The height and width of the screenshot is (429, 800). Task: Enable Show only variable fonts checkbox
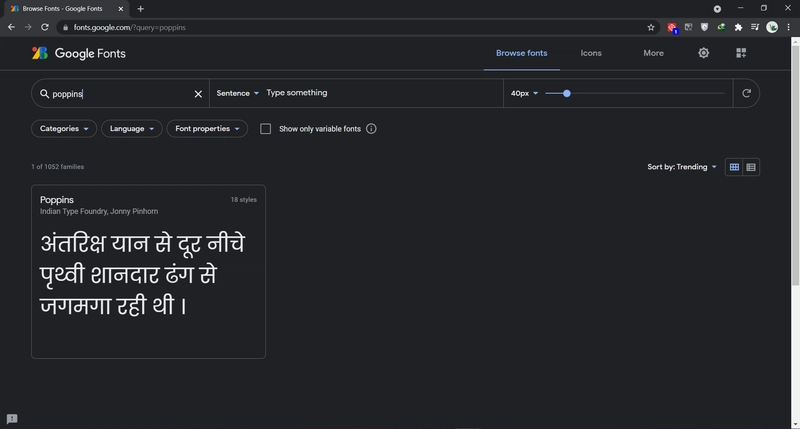point(266,129)
